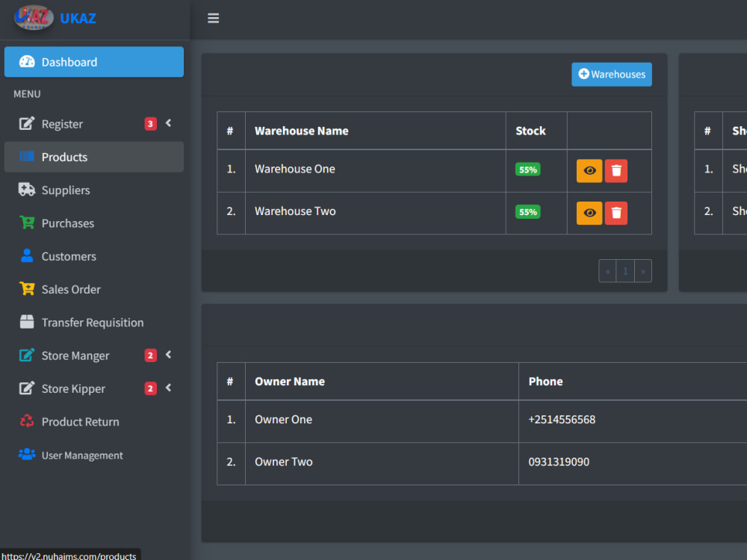View Warehouse Two with eye button
747x560 pixels.
pyautogui.click(x=589, y=213)
